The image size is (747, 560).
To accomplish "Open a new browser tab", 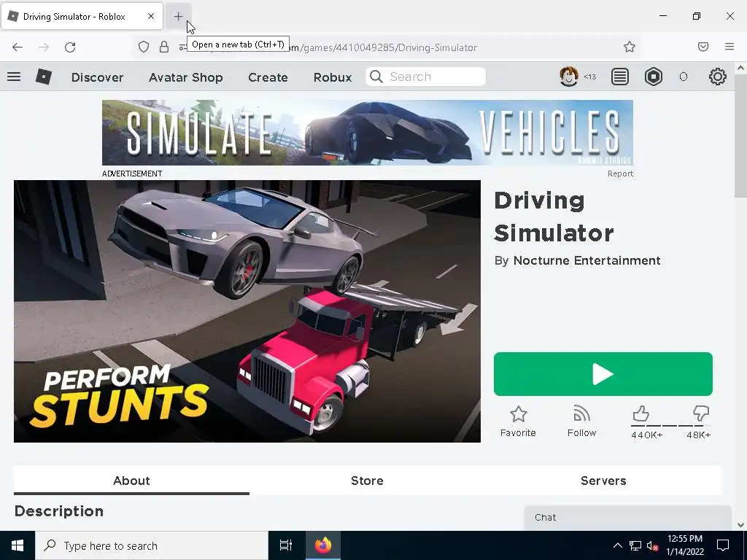I will 178,16.
